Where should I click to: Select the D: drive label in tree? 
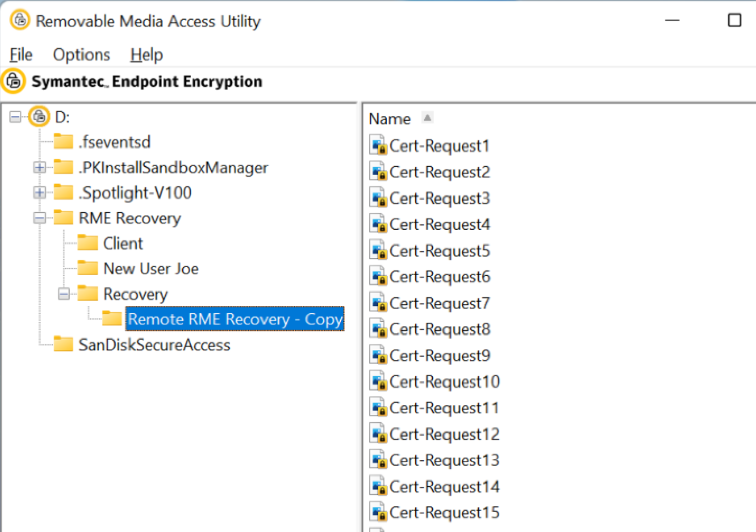(x=62, y=117)
